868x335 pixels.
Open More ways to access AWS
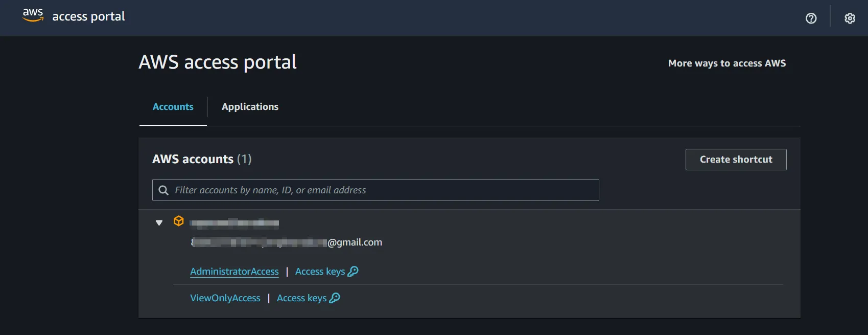coord(726,63)
